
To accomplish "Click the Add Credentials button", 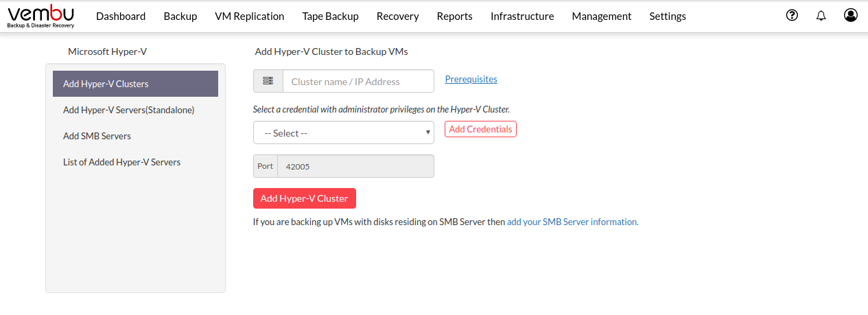I will [480, 129].
